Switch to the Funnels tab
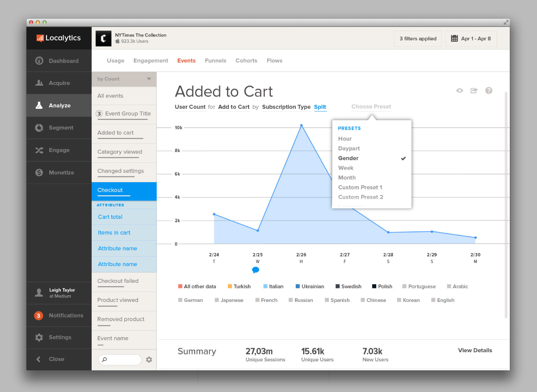Image resolution: width=537 pixels, height=392 pixels. [216, 61]
